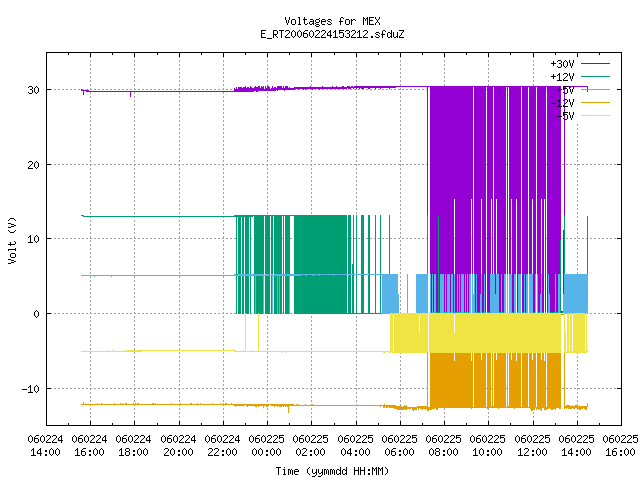Click the +12V legend label

pyautogui.click(x=562, y=77)
